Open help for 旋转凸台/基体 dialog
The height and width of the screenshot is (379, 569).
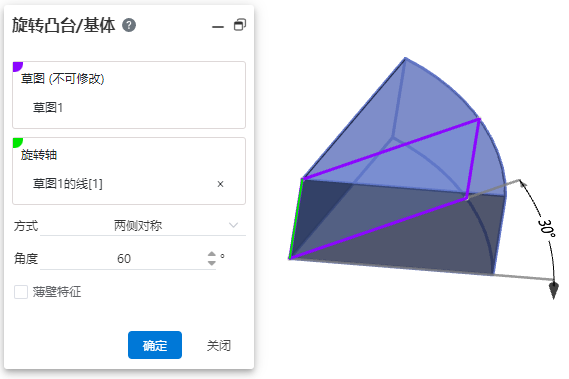click(129, 25)
